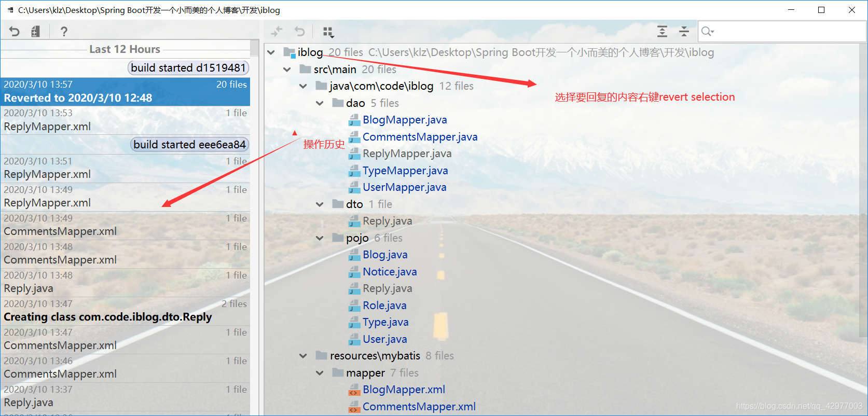The height and width of the screenshot is (416, 868).
Task: Click the 'build started d1519481' label
Action: point(188,68)
